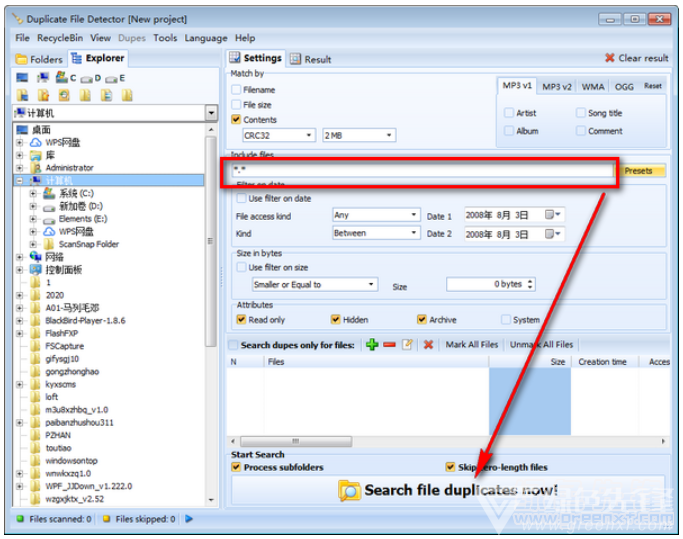The width and height of the screenshot is (683, 539).
Task: Click the edit file pencil icon
Action: tap(407, 345)
